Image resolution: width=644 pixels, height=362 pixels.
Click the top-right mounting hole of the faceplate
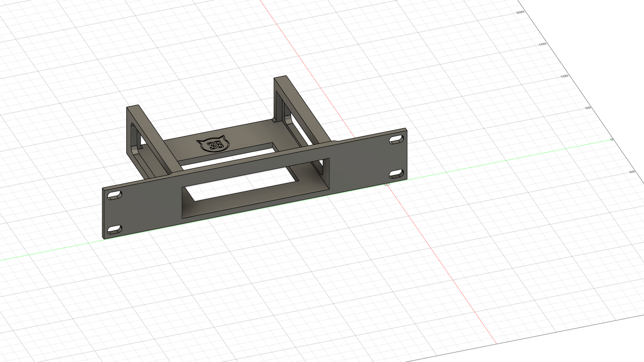(396, 140)
